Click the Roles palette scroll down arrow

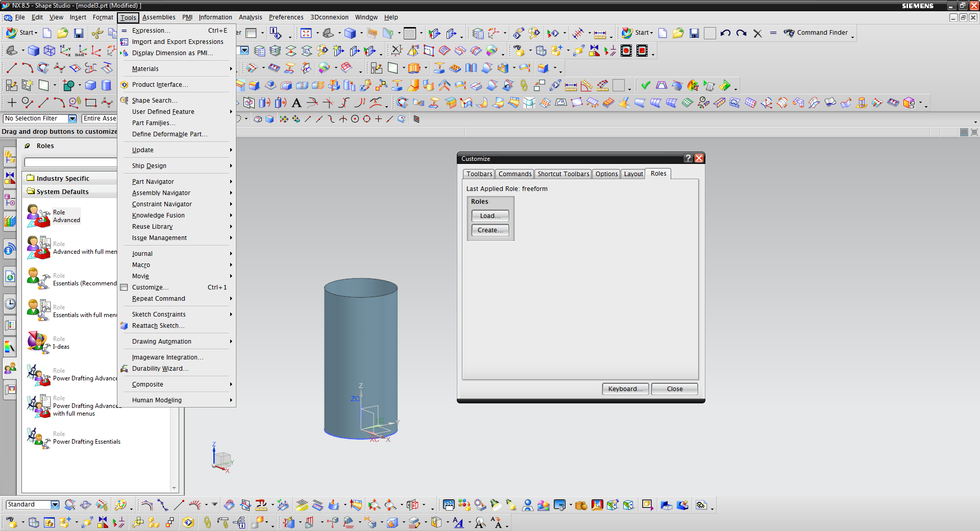(x=174, y=488)
